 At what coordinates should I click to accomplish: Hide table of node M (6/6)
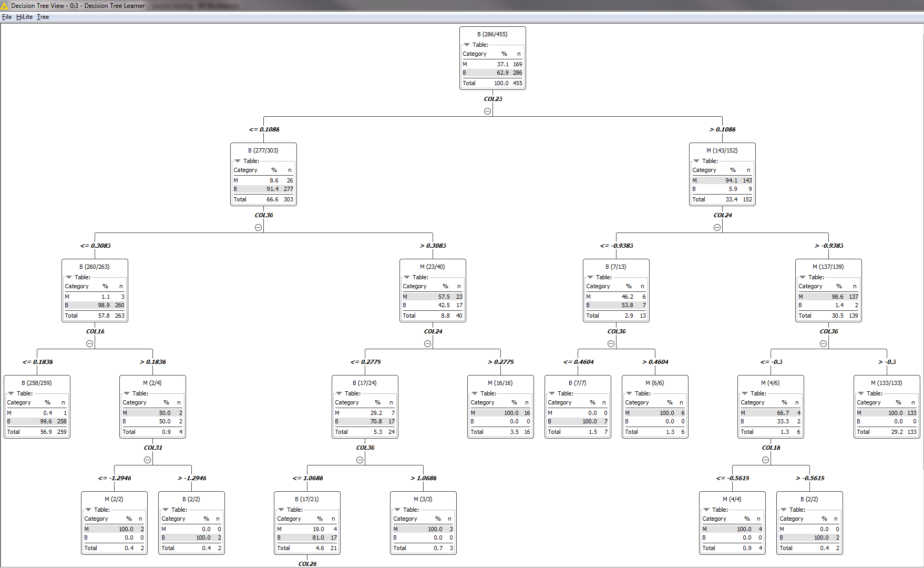629,393
